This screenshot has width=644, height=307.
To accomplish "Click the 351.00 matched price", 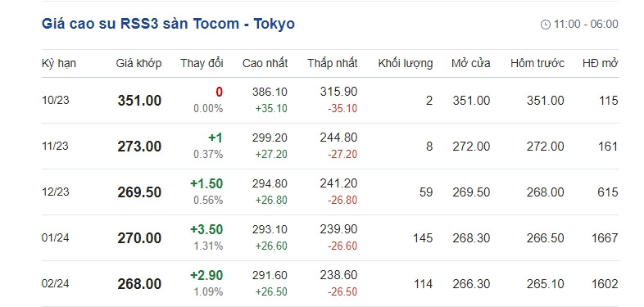I will click(139, 101).
